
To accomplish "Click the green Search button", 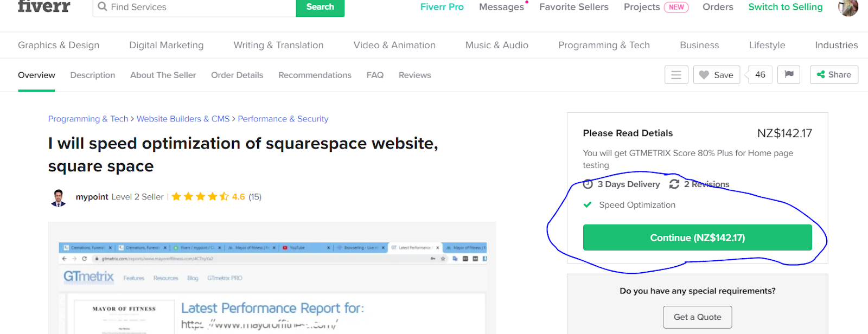I will click(320, 7).
